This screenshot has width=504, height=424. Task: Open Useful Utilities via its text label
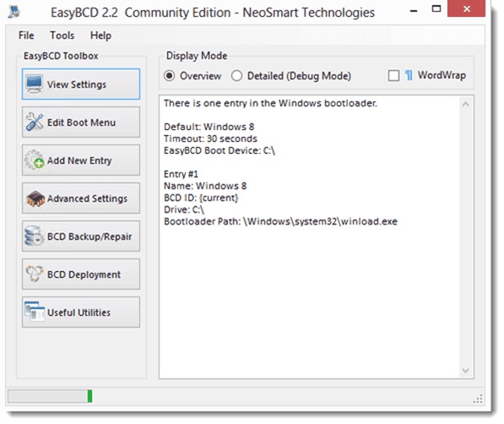point(79,313)
